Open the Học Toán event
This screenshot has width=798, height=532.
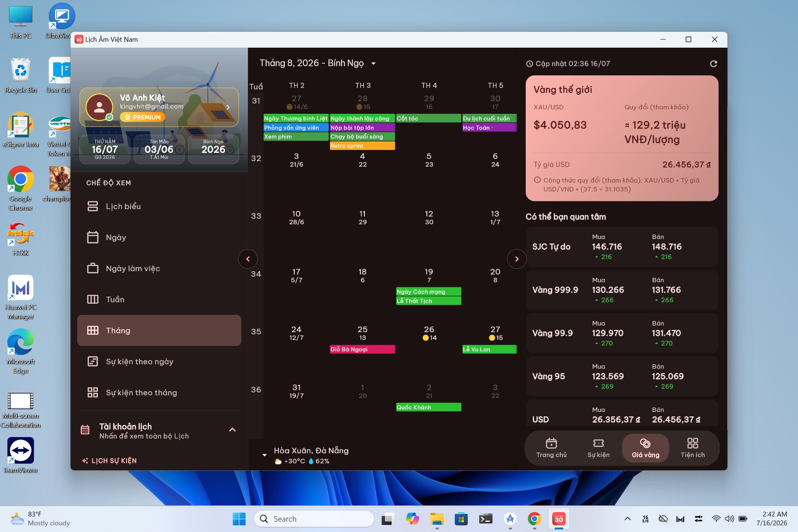click(490, 127)
